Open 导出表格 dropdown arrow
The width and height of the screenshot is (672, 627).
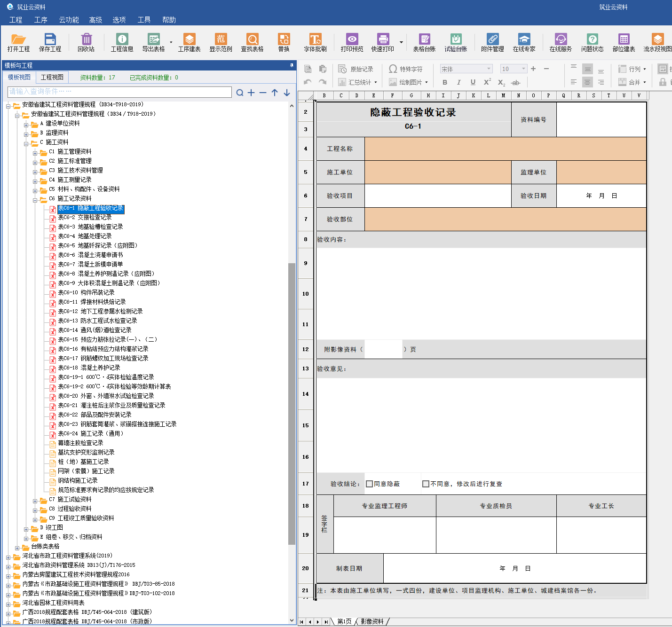point(171,43)
